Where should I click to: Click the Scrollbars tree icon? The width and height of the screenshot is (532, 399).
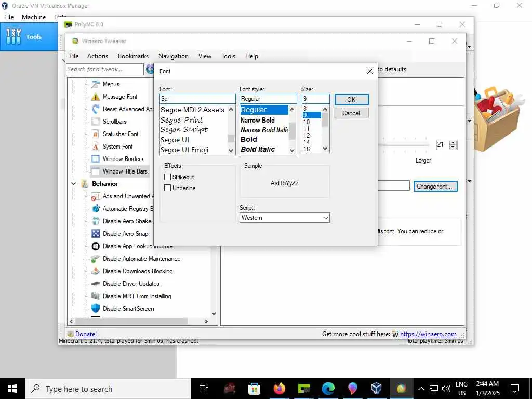coord(96,122)
